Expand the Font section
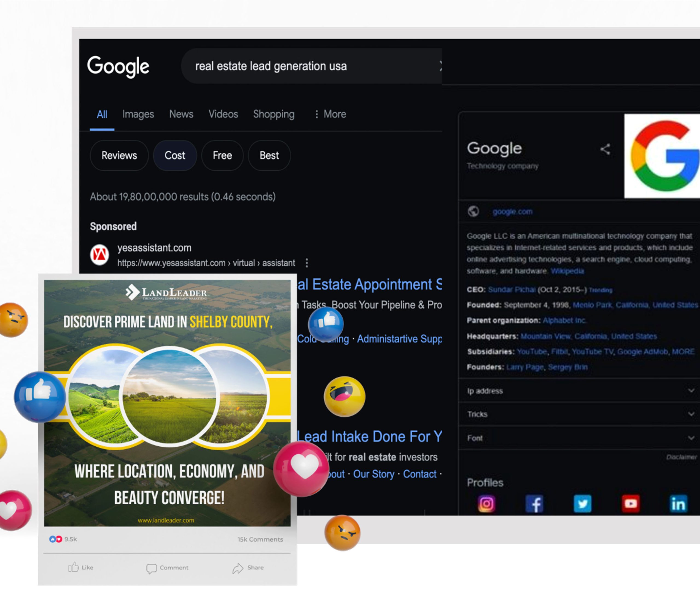The width and height of the screenshot is (700, 602). coord(579,438)
